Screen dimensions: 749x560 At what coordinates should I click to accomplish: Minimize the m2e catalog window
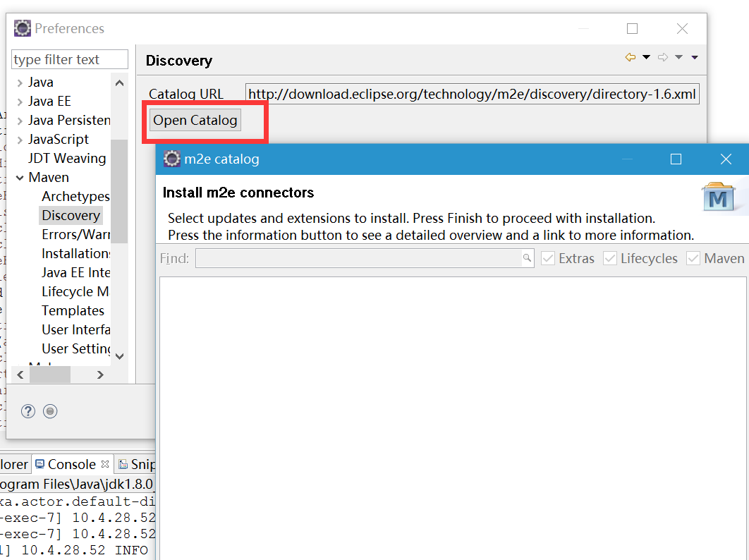pyautogui.click(x=627, y=159)
